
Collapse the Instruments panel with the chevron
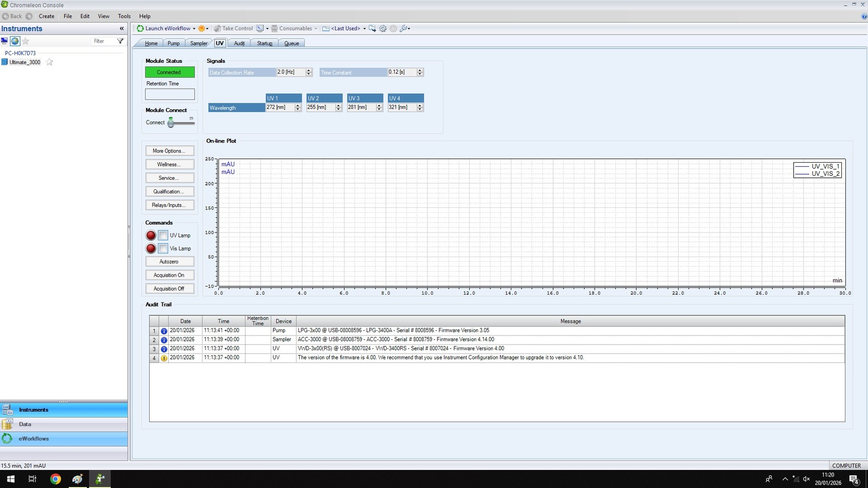(x=122, y=29)
